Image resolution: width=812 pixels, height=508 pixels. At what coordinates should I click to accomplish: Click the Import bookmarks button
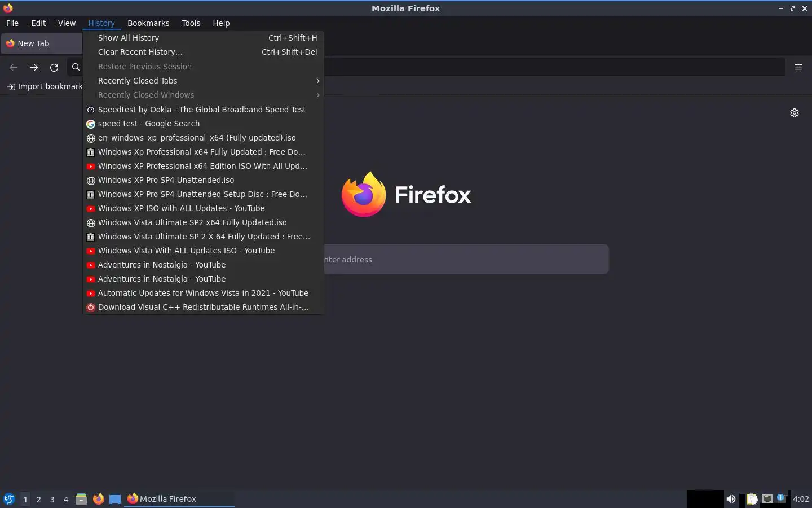click(45, 86)
